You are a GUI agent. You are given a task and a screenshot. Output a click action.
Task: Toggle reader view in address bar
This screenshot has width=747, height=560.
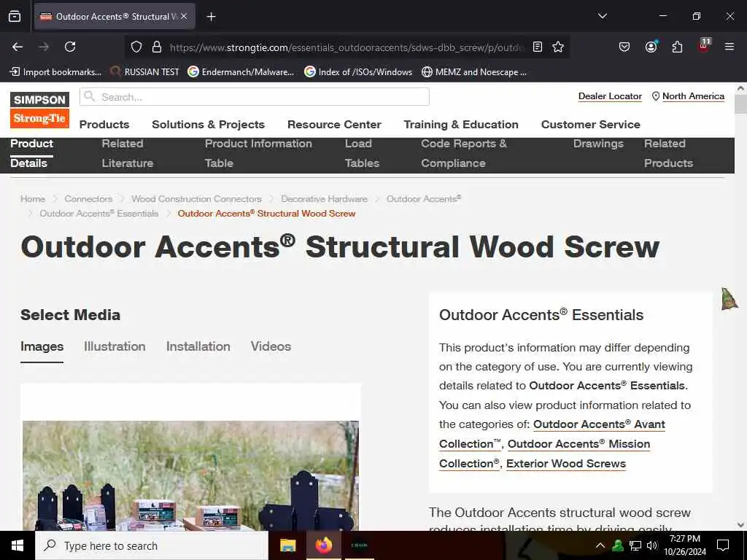pos(538,47)
